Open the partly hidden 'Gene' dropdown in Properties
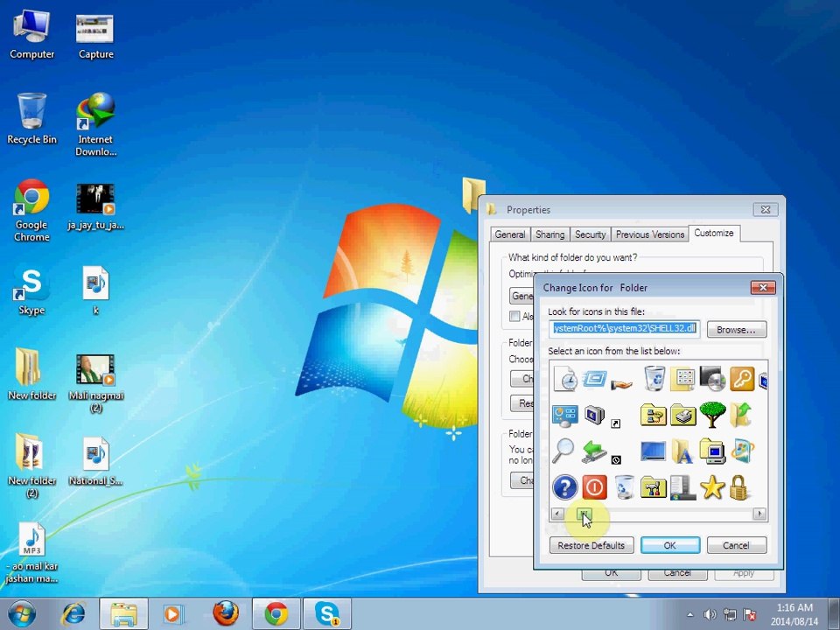The height and width of the screenshot is (630, 840). 521,296
